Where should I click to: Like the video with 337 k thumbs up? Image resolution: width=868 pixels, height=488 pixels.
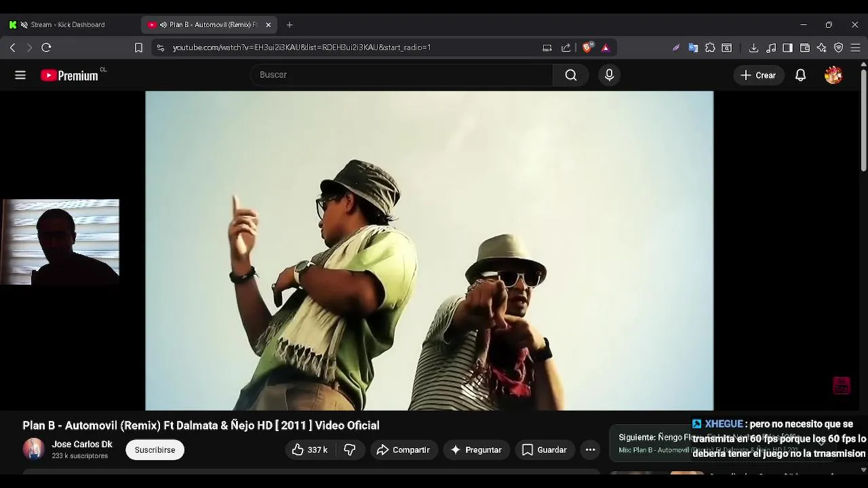point(309,450)
